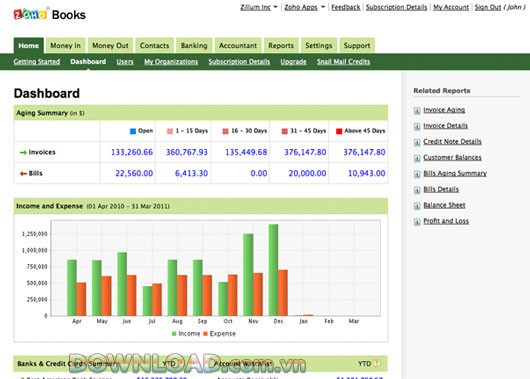Open My Organizations submenu link
The width and height of the screenshot is (530, 379).
pyautogui.click(x=171, y=62)
